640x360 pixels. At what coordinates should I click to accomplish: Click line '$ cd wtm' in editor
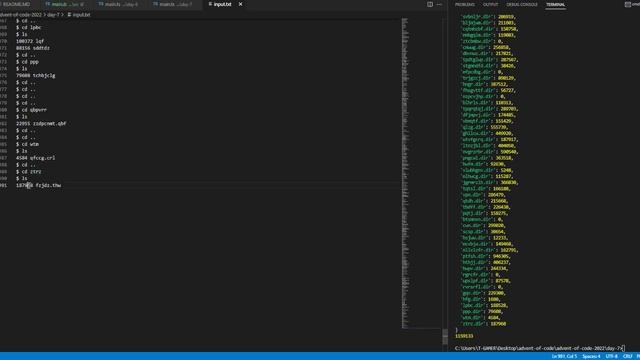pyautogui.click(x=27, y=144)
